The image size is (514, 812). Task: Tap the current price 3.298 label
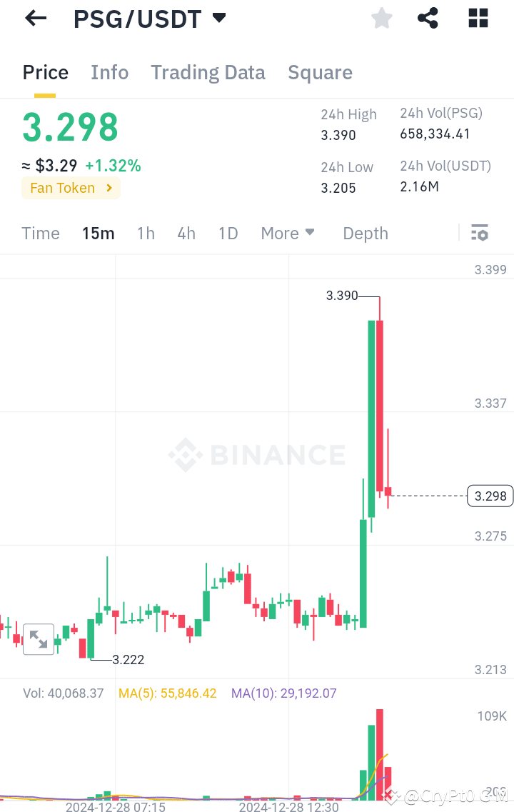(490, 495)
